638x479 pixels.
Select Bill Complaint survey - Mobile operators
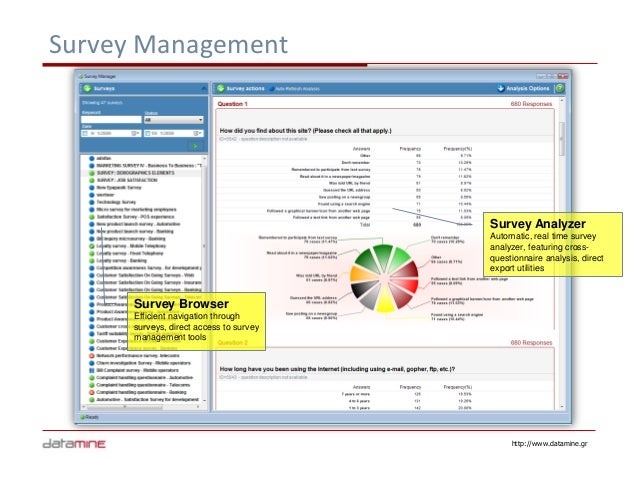[137, 370]
